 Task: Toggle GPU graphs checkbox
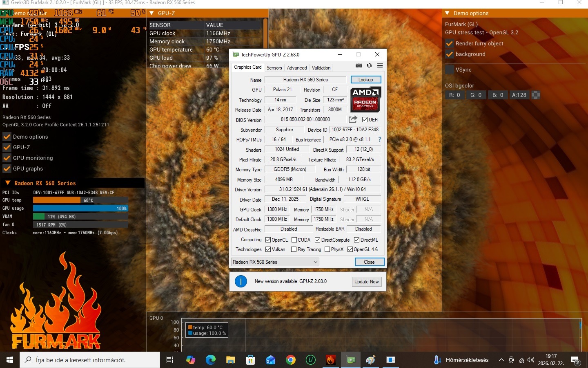[7, 168]
